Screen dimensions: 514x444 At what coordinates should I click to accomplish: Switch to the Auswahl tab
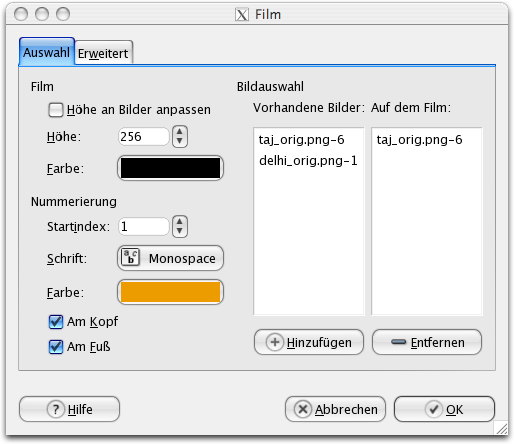(x=47, y=52)
